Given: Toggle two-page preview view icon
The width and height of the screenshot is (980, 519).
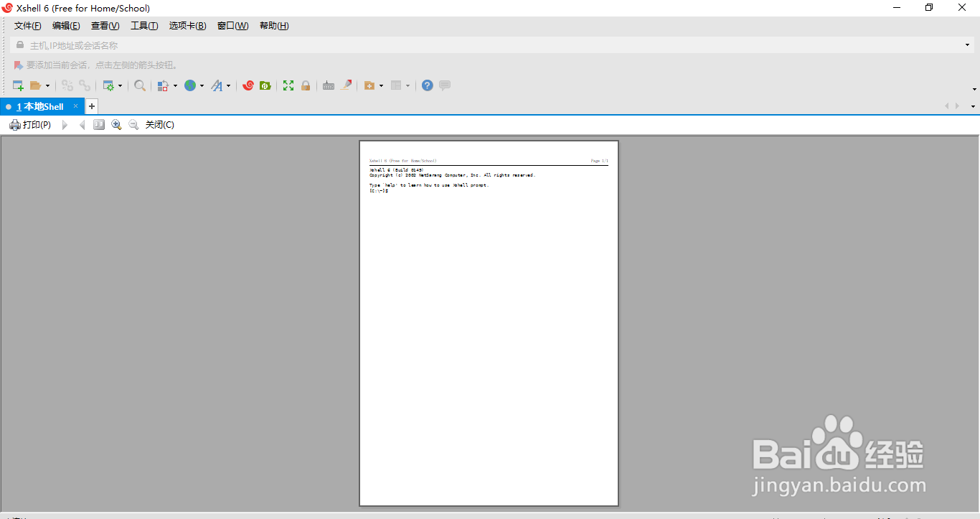Looking at the screenshot, I should (99, 125).
